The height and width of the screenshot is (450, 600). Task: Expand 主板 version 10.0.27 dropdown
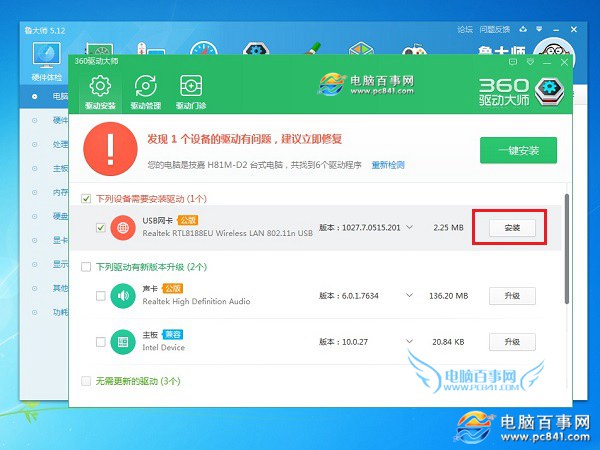pos(409,342)
